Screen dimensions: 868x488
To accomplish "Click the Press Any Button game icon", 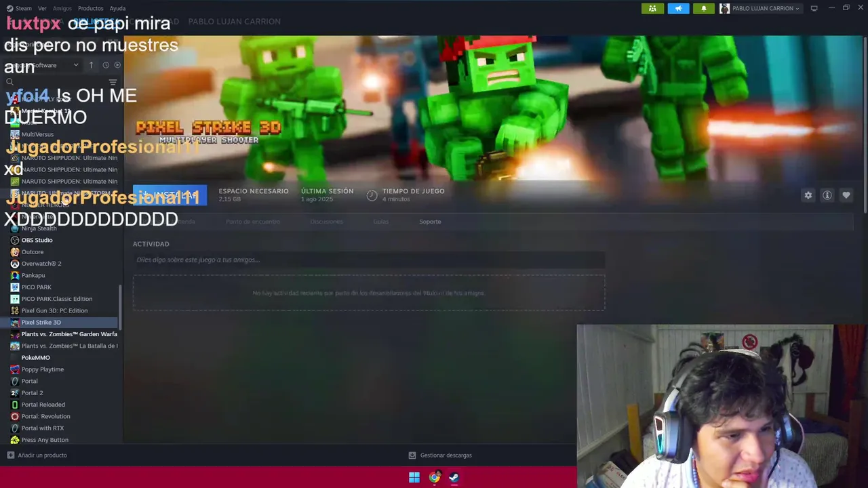I will [15, 440].
